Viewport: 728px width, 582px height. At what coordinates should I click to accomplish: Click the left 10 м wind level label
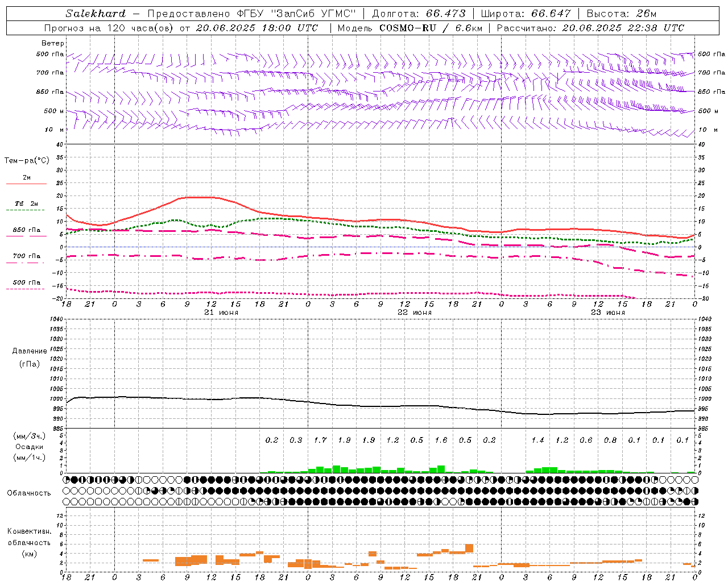click(55, 130)
